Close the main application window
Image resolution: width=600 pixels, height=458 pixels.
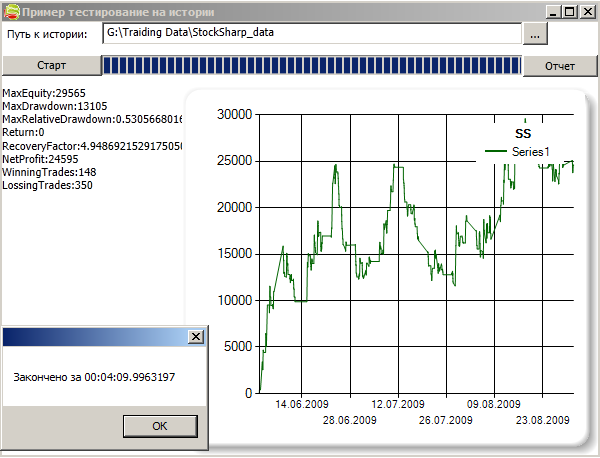(x=587, y=11)
